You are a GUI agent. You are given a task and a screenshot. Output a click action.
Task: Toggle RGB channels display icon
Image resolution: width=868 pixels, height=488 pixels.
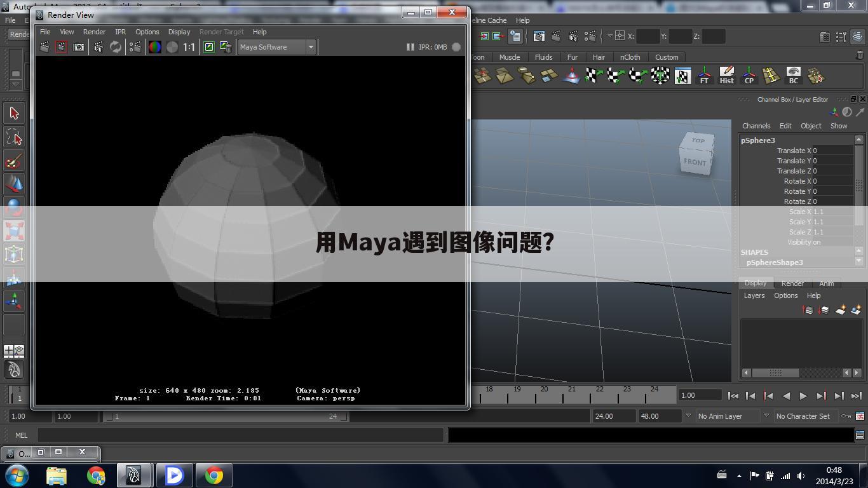point(155,47)
